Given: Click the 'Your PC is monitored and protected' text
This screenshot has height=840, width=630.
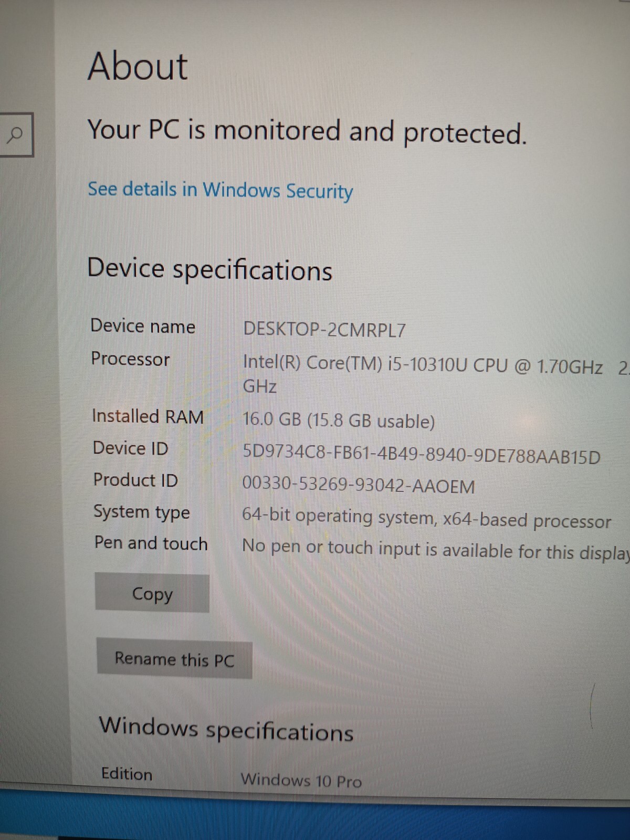Looking at the screenshot, I should pos(307,131).
